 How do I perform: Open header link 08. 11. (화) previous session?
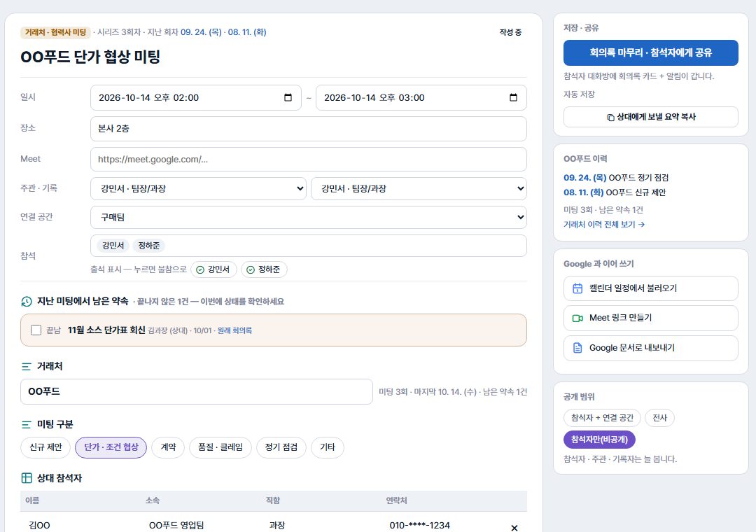[247, 32]
